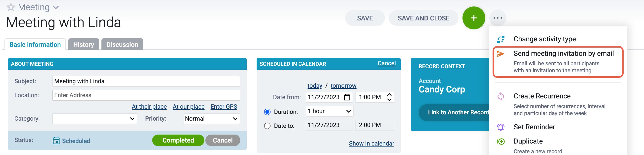Open the date picker calendar icon in Date from
644x155 pixels.
(347, 97)
